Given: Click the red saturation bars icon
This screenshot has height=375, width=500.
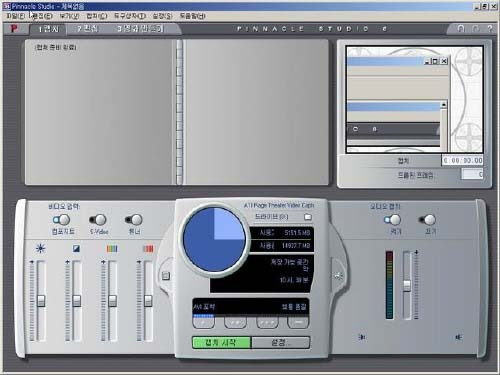Looking at the screenshot, I should pos(148,249).
